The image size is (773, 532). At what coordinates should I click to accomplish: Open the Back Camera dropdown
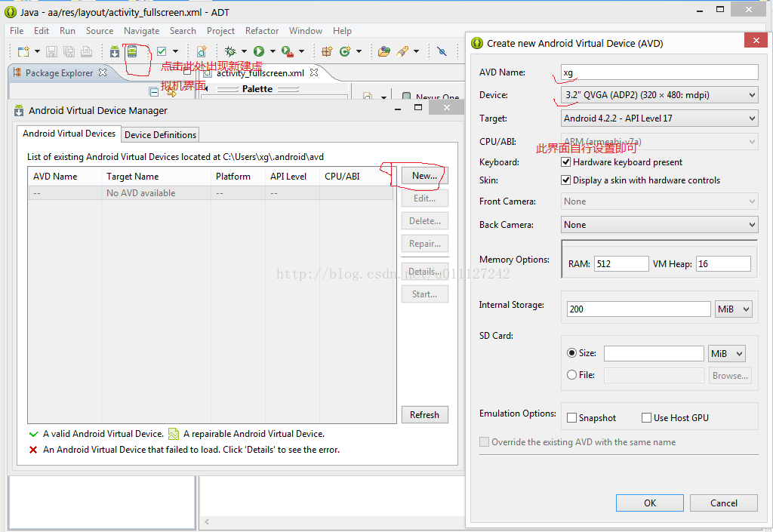coord(659,225)
